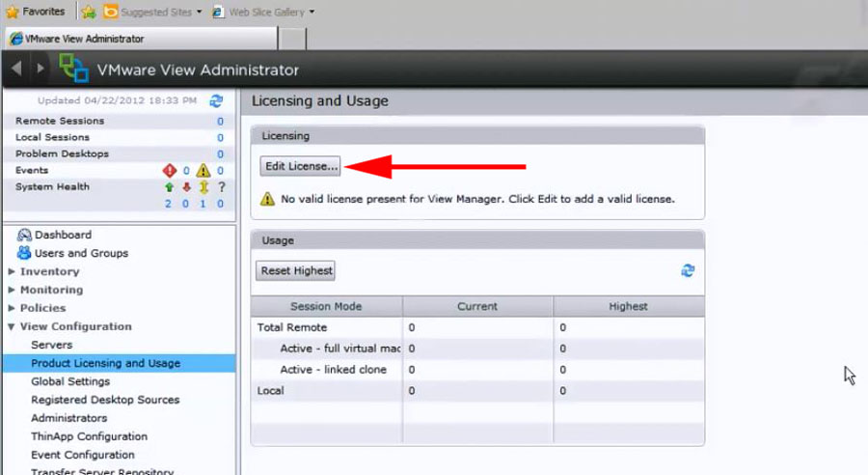The width and height of the screenshot is (868, 475).
Task: Click the Current column header
Action: [477, 306]
